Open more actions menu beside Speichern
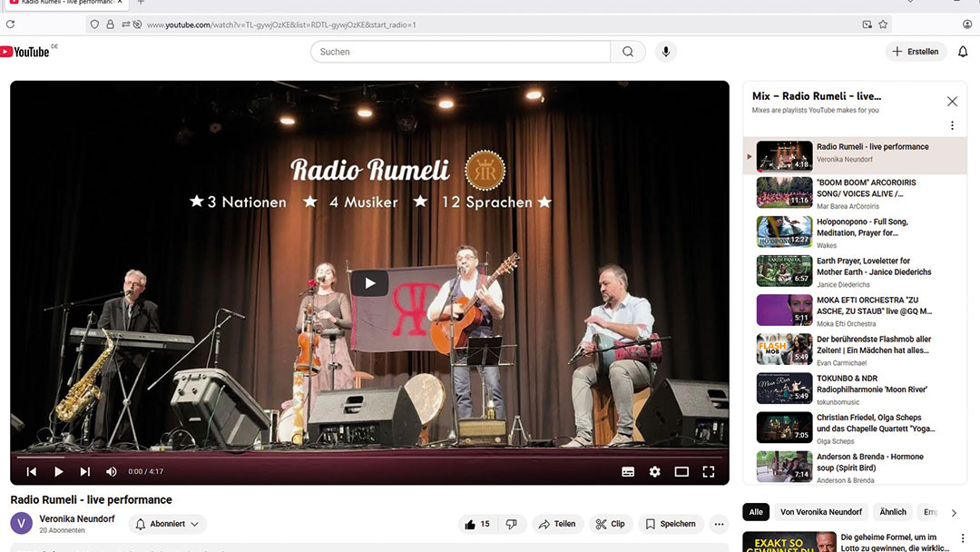 click(x=719, y=524)
